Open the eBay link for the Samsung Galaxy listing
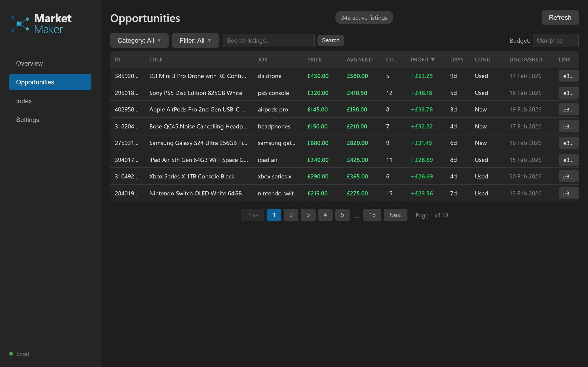 click(568, 143)
